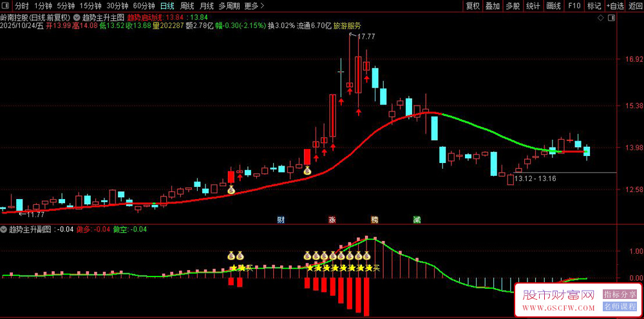Open the F10 company info
Image resolution: width=644 pixels, height=319 pixels.
574,6
